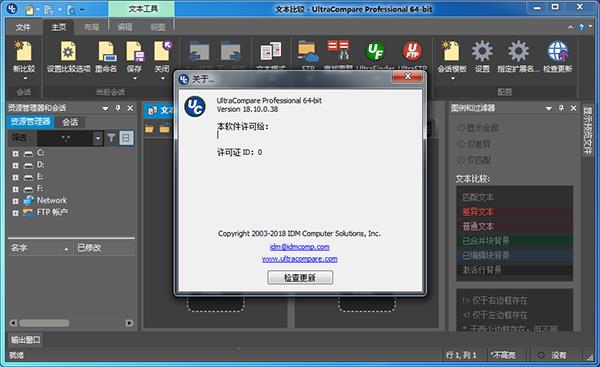
Task: Click the text mode documents icon
Action: pyautogui.click(x=271, y=52)
